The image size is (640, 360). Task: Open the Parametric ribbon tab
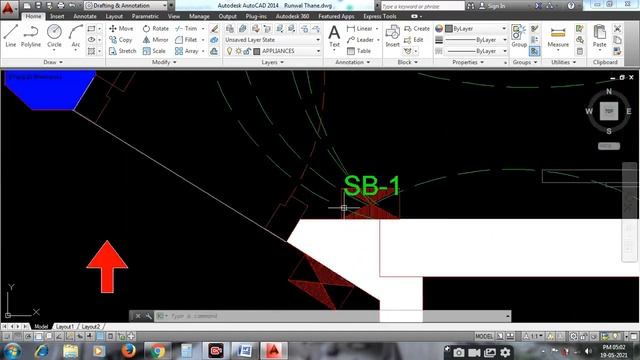click(x=145, y=16)
